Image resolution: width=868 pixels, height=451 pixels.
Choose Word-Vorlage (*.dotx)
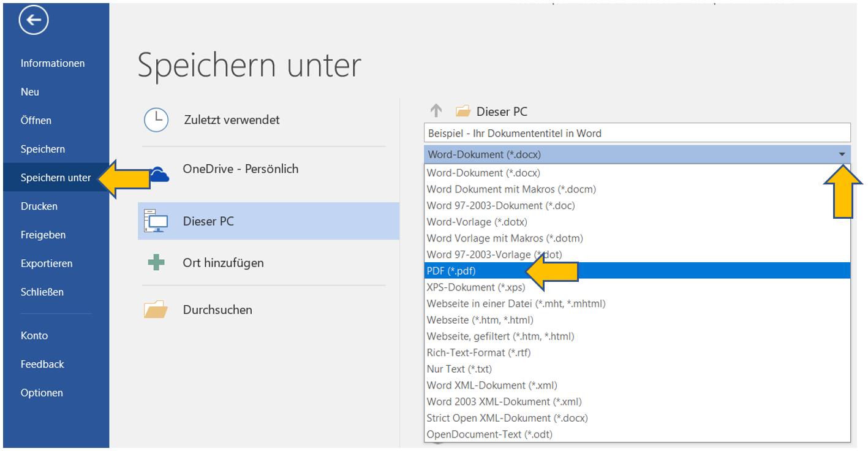click(637, 222)
